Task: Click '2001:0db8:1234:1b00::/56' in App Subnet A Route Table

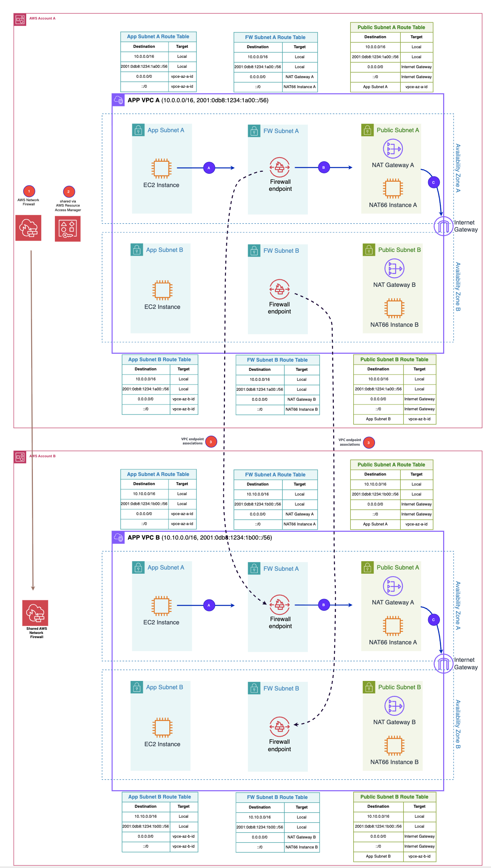Action: click(x=144, y=504)
